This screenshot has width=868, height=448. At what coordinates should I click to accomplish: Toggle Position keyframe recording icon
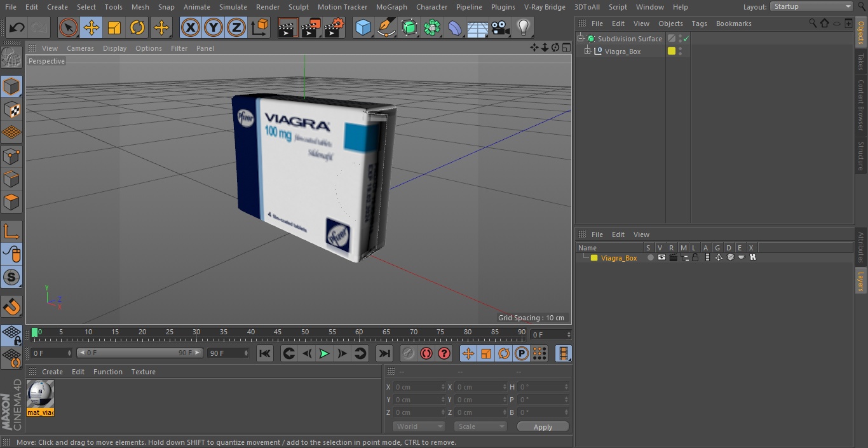click(468, 353)
